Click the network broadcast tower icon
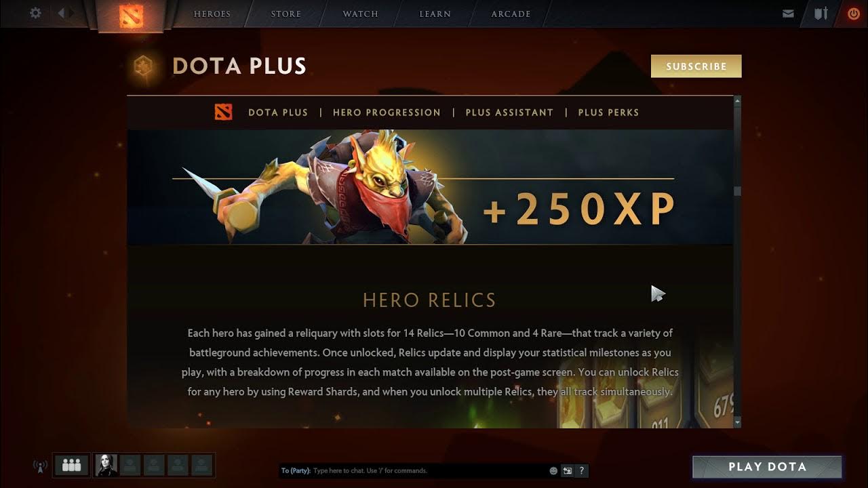The height and width of the screenshot is (488, 868). 40,466
